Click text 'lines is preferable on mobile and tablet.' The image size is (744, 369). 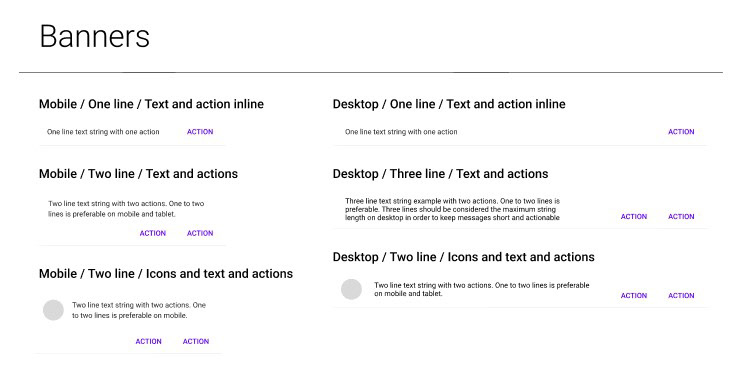tap(112, 214)
